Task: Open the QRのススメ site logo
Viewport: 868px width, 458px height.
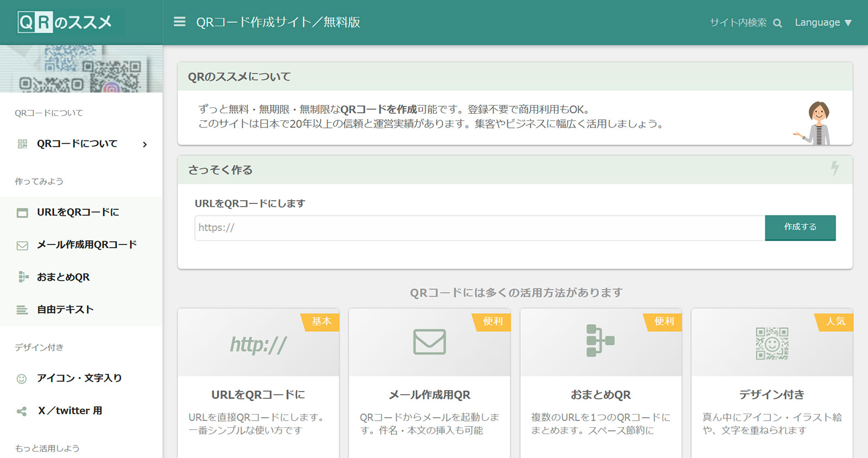Action: click(x=65, y=22)
